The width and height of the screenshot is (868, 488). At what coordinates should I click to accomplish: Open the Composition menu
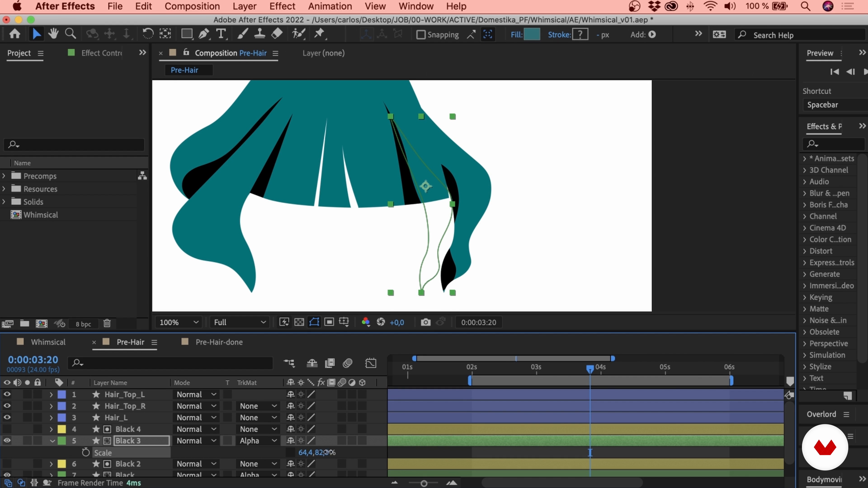(x=192, y=6)
